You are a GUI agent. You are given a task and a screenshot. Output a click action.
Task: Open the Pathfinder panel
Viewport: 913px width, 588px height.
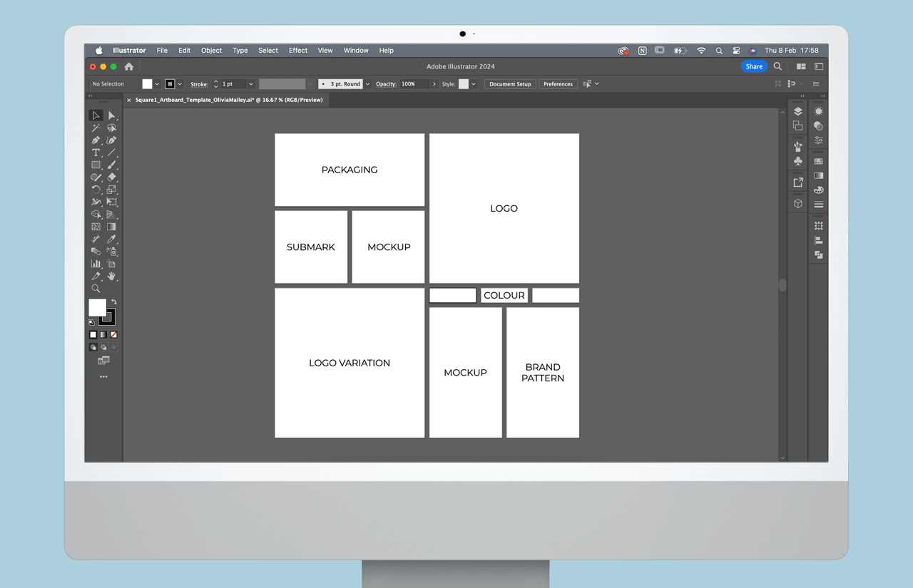click(818, 254)
